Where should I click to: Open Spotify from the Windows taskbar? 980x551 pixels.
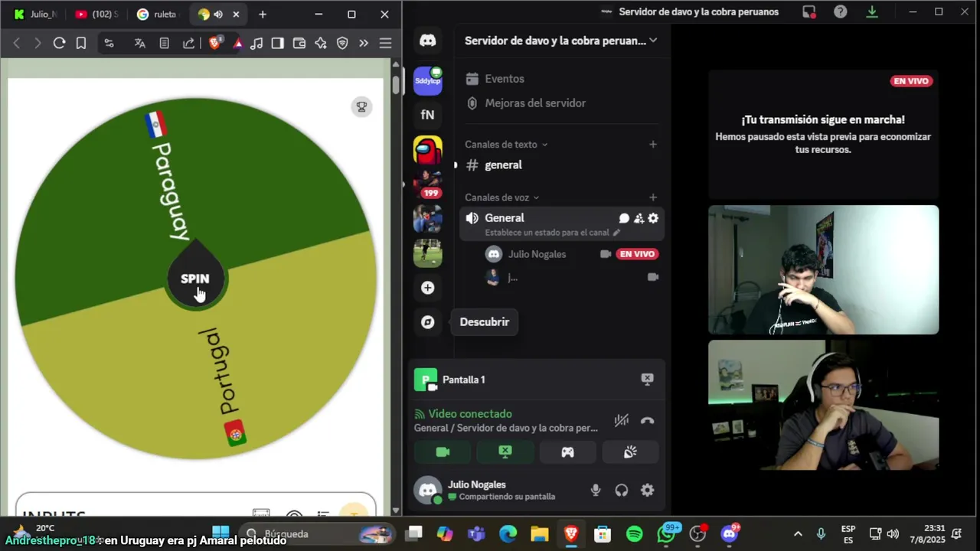(x=635, y=533)
